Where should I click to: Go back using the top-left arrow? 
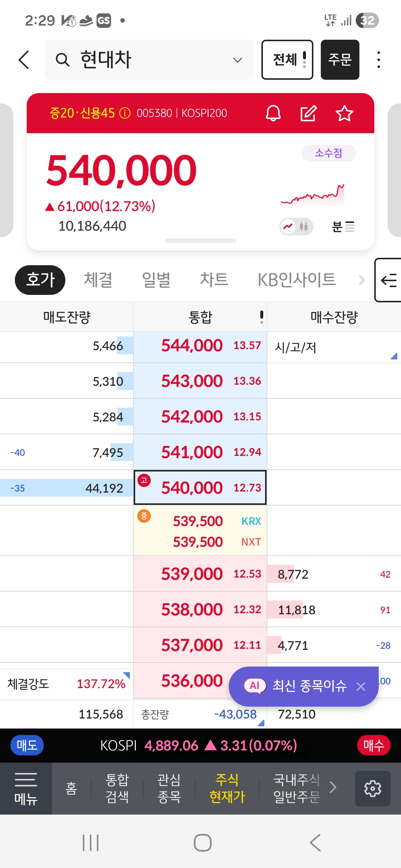click(x=24, y=60)
